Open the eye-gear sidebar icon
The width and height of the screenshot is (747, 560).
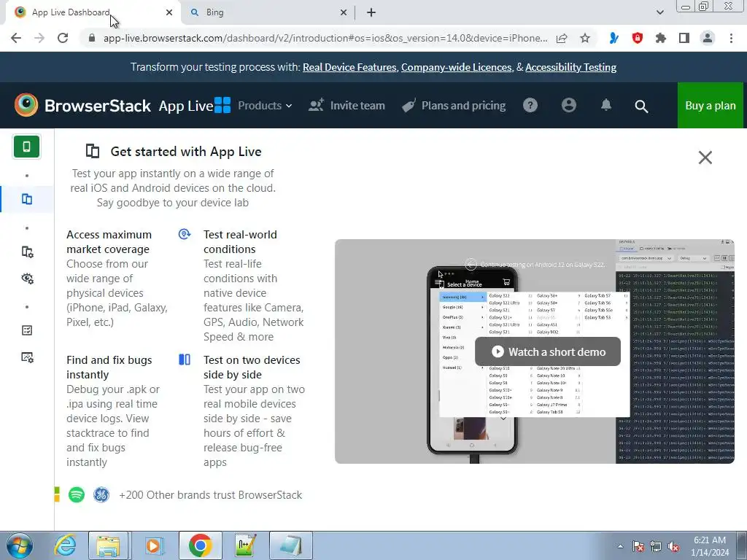pos(27,279)
